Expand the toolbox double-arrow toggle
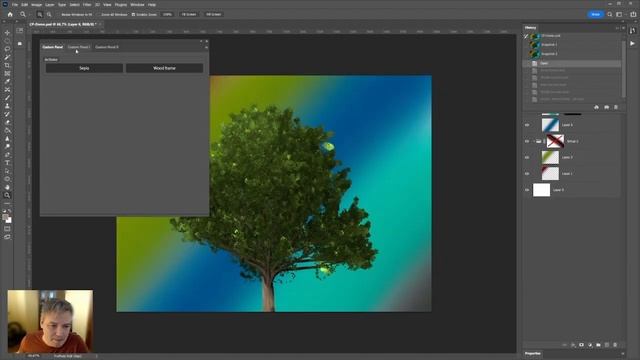The height and width of the screenshot is (360, 640). (5, 22)
